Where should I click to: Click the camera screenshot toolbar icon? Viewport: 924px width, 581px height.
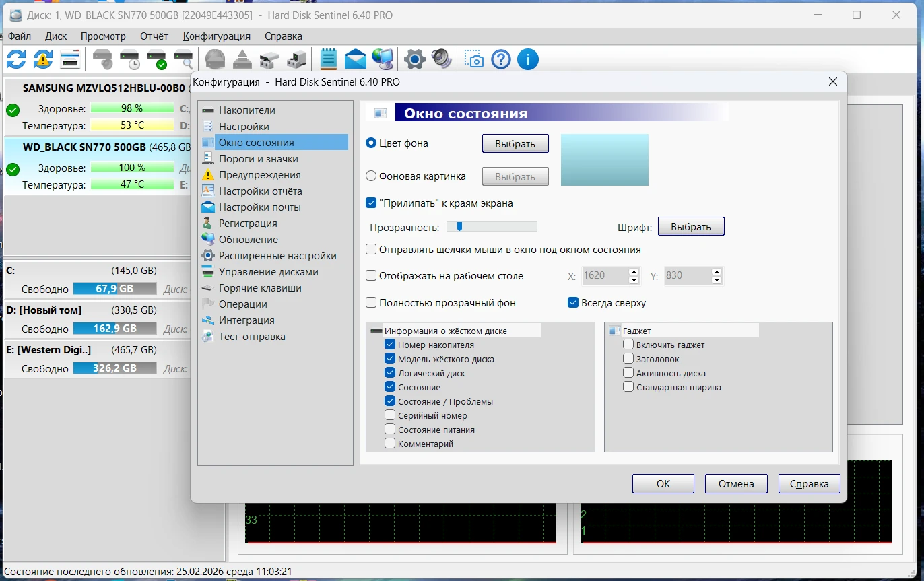click(x=475, y=59)
